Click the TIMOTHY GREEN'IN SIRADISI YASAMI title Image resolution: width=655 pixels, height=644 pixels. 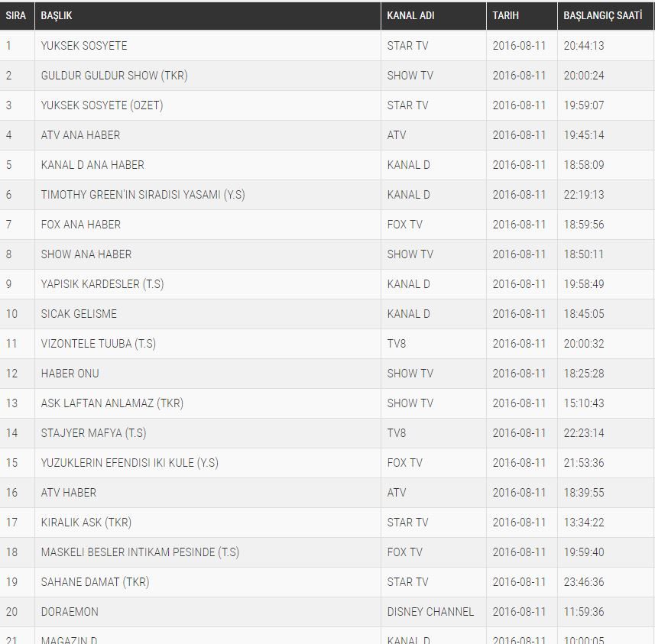click(x=143, y=195)
